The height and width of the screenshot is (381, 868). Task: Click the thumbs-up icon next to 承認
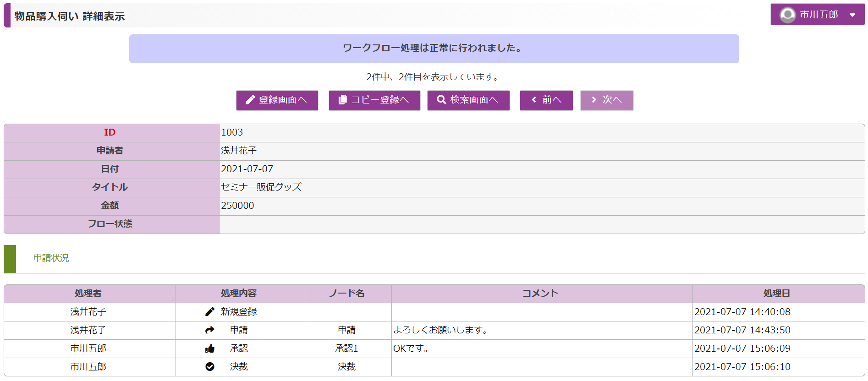click(x=210, y=348)
